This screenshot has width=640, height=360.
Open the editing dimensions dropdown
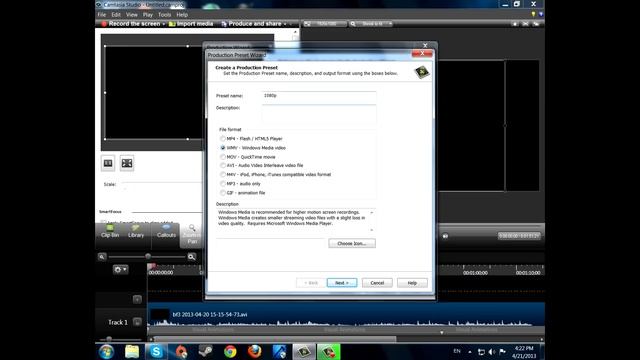point(325,24)
